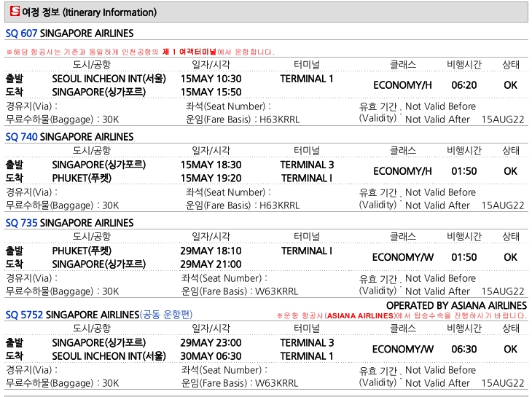Click SEOUL INCHEON INT(서울) arrival of SQ 5752
Screen dimensions: 532x397
pos(109,356)
